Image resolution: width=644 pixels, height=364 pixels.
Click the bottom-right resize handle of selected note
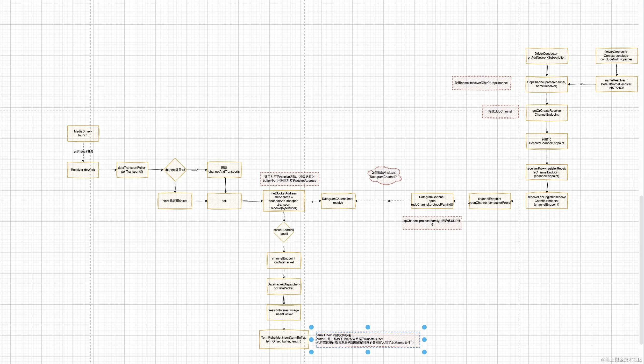(x=424, y=352)
